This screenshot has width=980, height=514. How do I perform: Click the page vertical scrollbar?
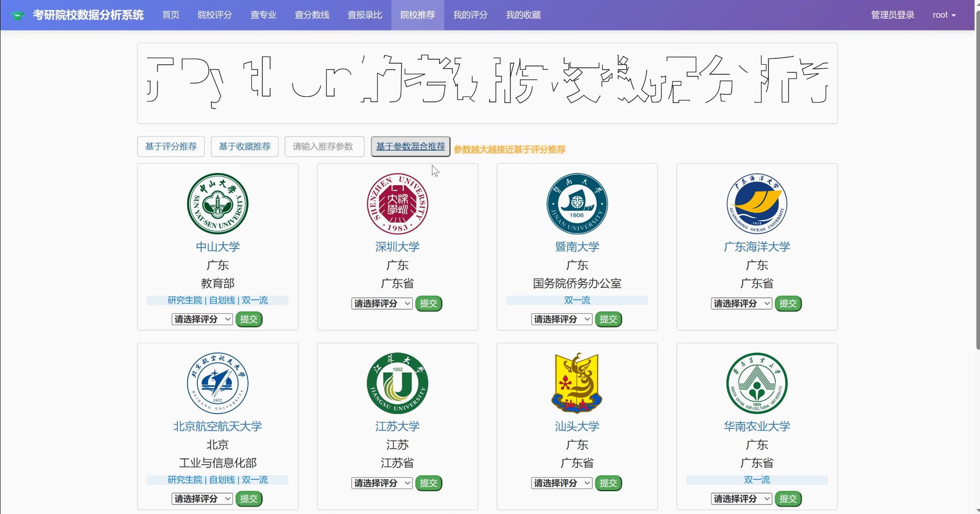(977, 180)
